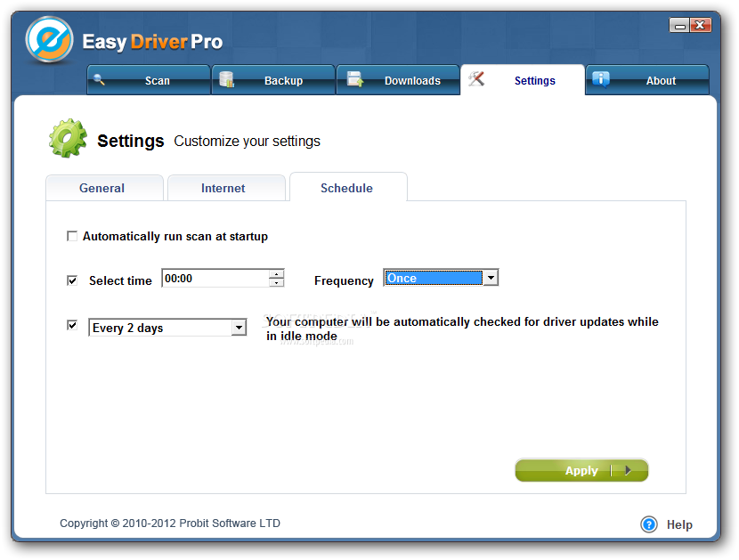
Task: Click the selected Once frequency value
Action: click(x=434, y=278)
